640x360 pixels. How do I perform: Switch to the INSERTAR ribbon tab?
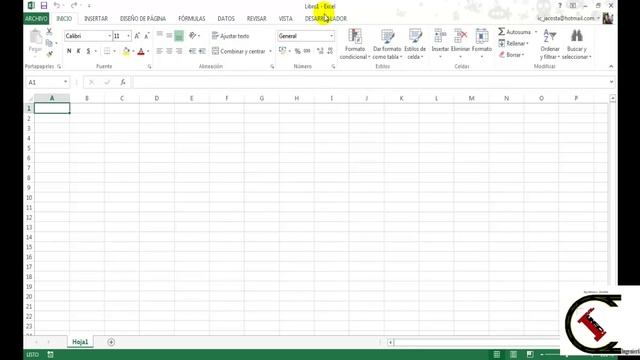click(x=96, y=18)
